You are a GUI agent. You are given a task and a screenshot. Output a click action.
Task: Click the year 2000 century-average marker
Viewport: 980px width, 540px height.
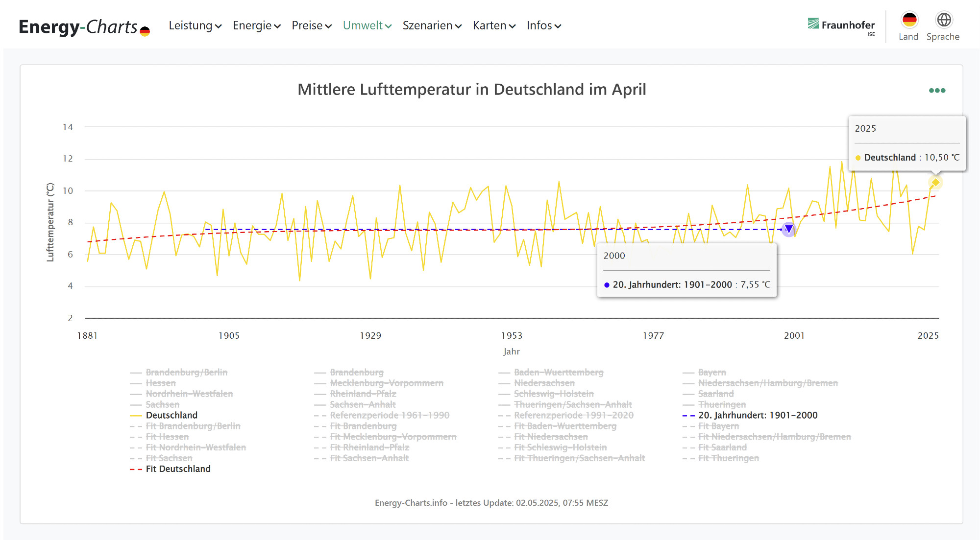coord(788,229)
